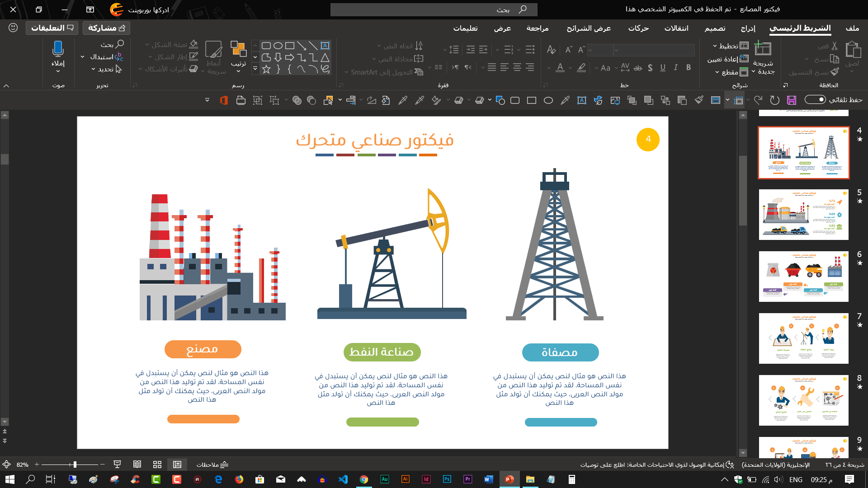Click the text highlight color pen
868x488 pixels.
pyautogui.click(x=581, y=68)
